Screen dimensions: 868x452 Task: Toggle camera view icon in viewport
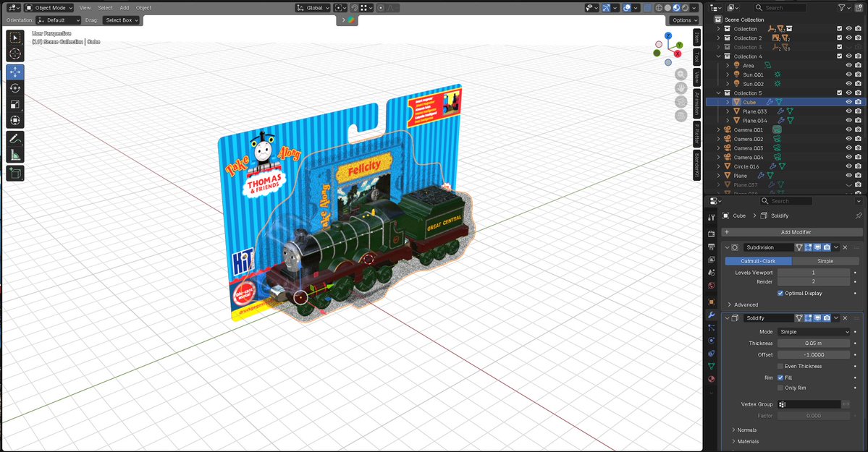click(681, 102)
